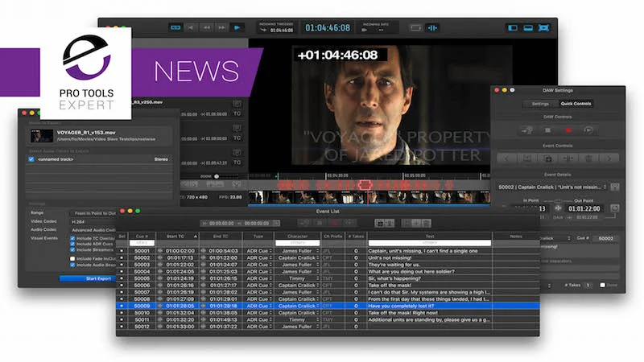
Task: Click the blue split/trim icon in the player toolbar
Action: tap(432, 28)
